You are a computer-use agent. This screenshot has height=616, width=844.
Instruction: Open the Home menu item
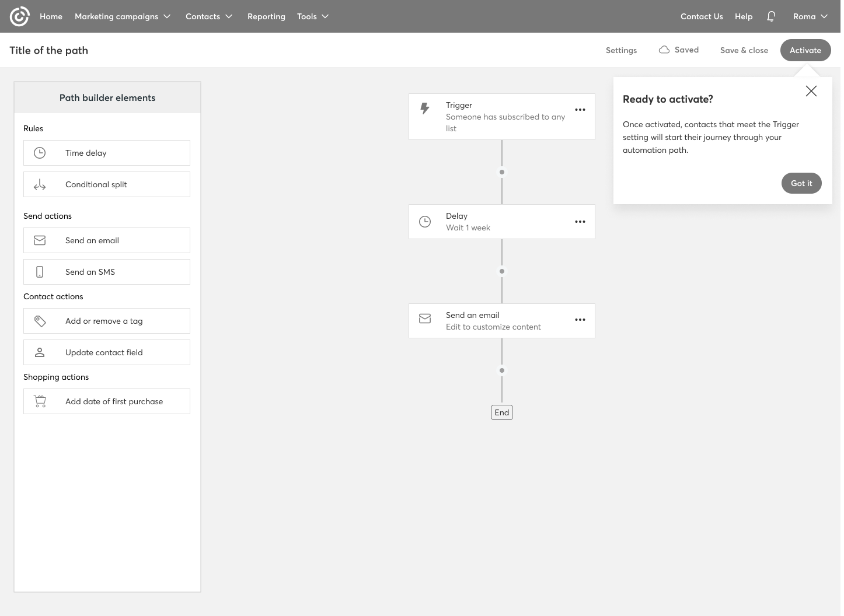51,16
